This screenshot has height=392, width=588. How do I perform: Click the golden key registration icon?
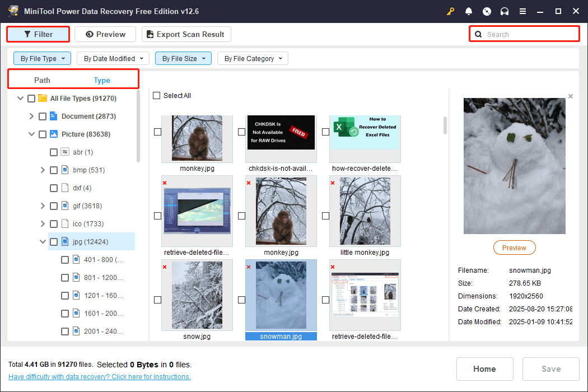[x=450, y=11]
